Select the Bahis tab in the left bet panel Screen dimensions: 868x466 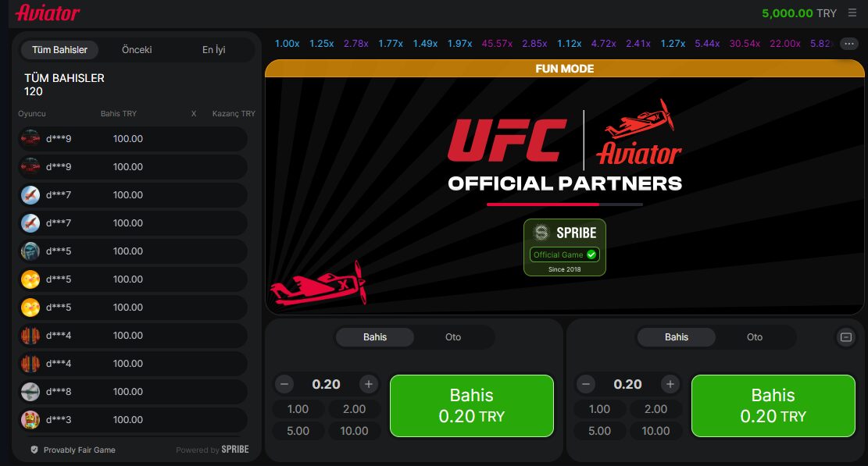coord(375,337)
